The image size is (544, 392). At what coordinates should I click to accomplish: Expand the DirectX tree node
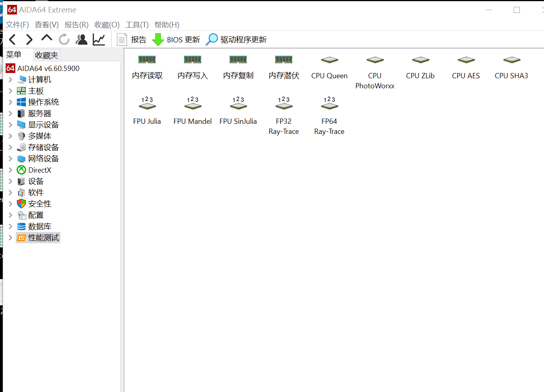(10, 170)
